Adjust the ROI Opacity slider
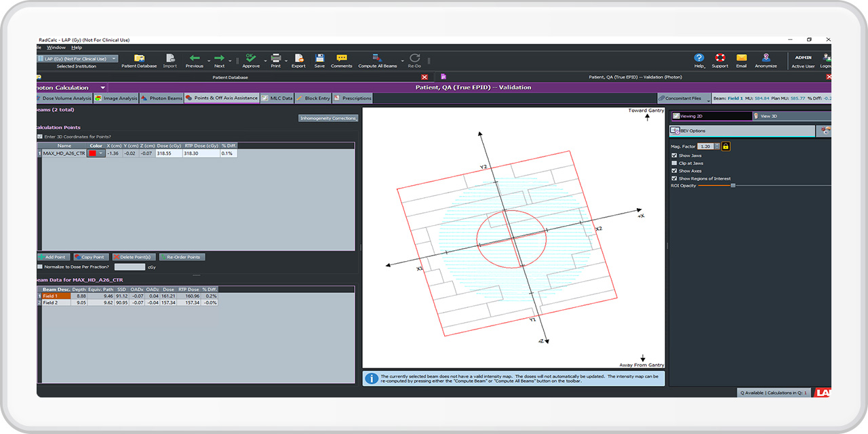 (x=732, y=185)
